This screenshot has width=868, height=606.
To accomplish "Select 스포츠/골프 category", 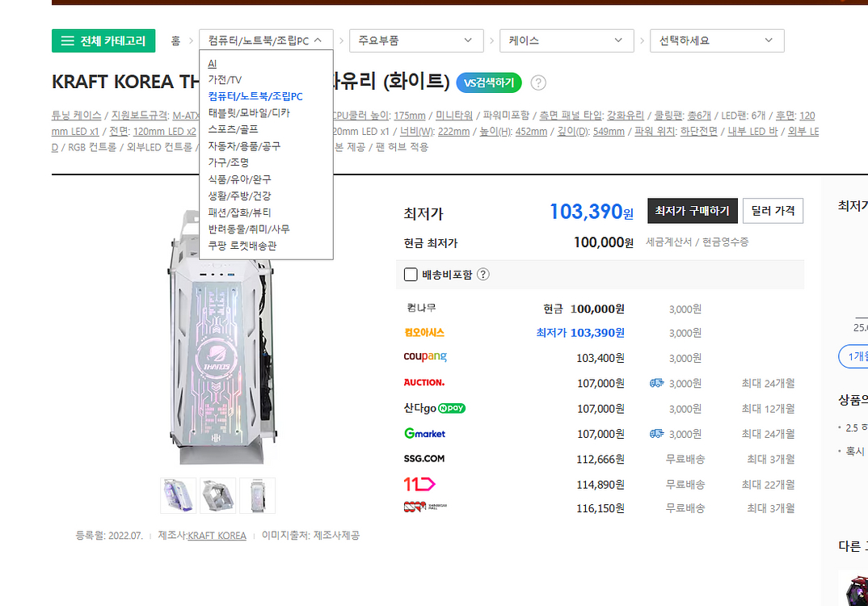I will click(233, 129).
